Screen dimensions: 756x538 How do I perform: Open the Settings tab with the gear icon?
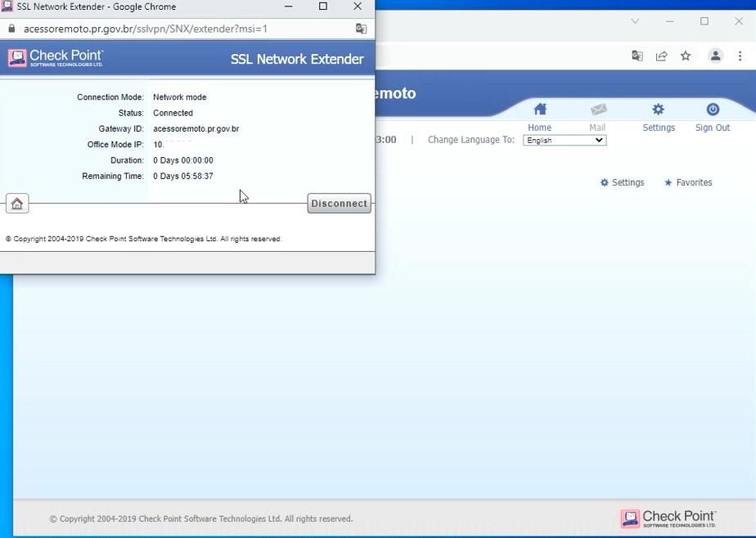(x=659, y=118)
